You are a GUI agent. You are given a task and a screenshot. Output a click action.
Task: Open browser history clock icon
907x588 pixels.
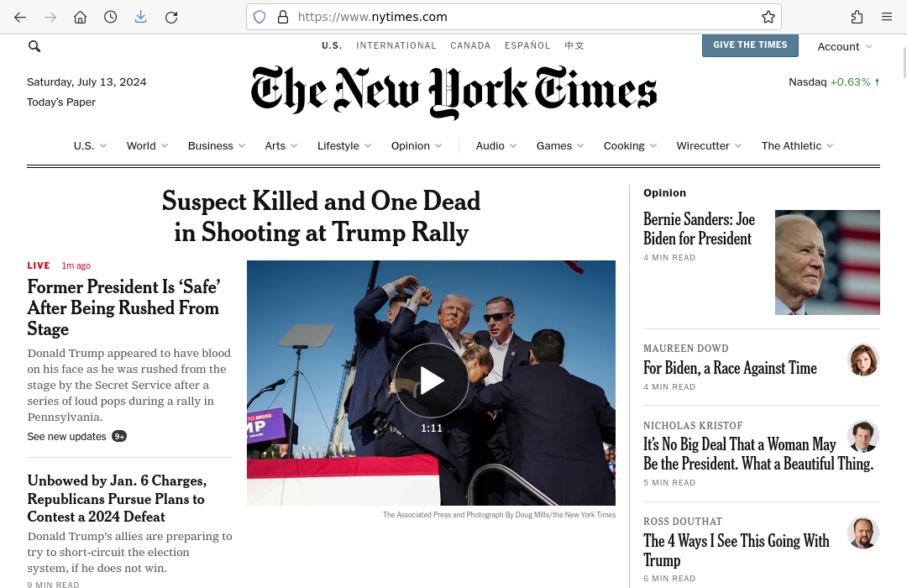point(110,17)
